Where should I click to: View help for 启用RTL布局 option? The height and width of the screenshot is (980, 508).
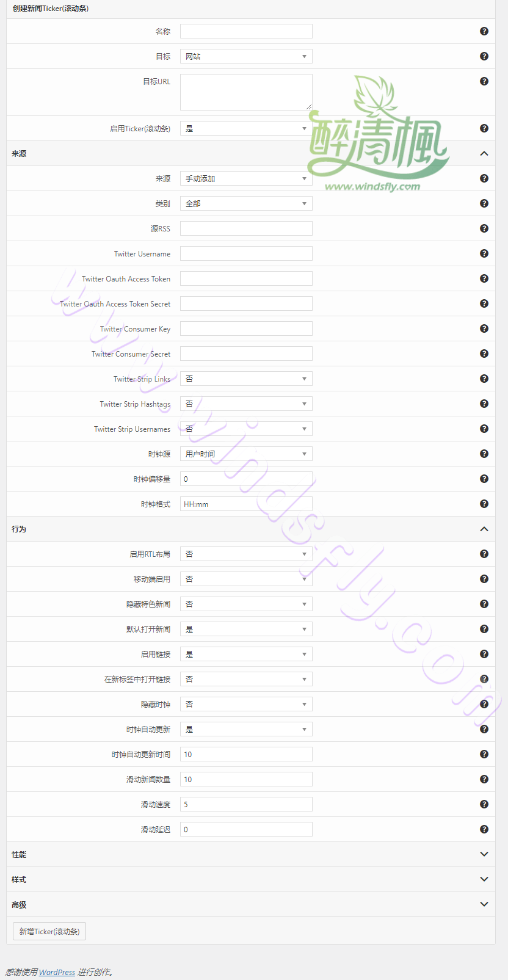coord(484,554)
